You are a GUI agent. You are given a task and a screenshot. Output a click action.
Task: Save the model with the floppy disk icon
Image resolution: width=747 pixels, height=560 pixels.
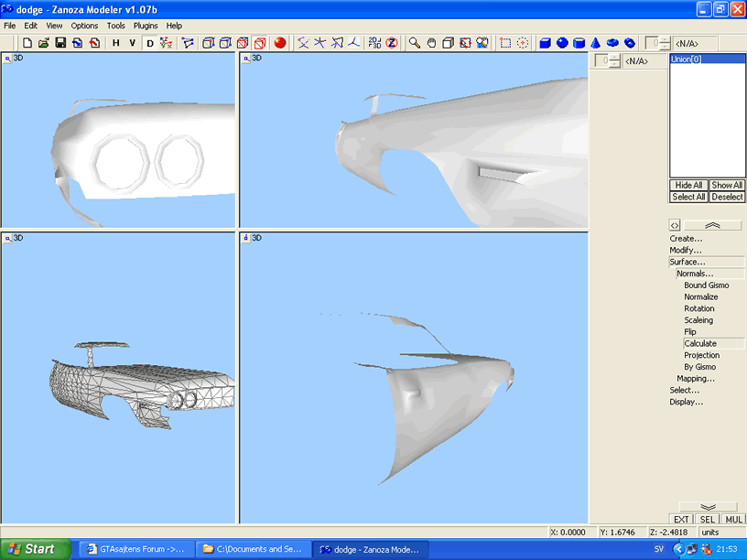(x=60, y=43)
